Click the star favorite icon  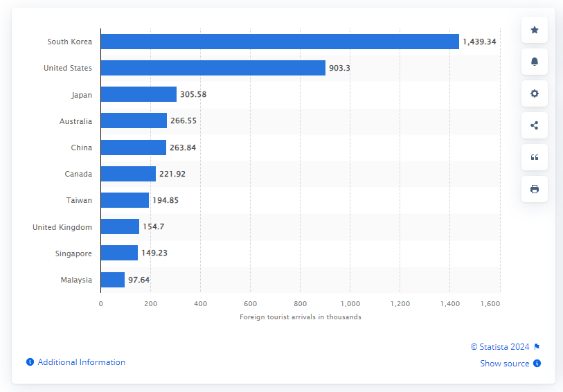click(x=534, y=30)
